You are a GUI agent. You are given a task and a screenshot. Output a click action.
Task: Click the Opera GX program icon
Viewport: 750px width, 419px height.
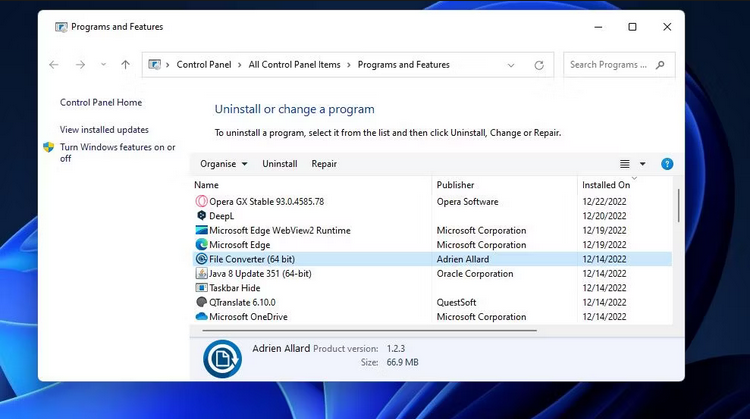(202, 202)
